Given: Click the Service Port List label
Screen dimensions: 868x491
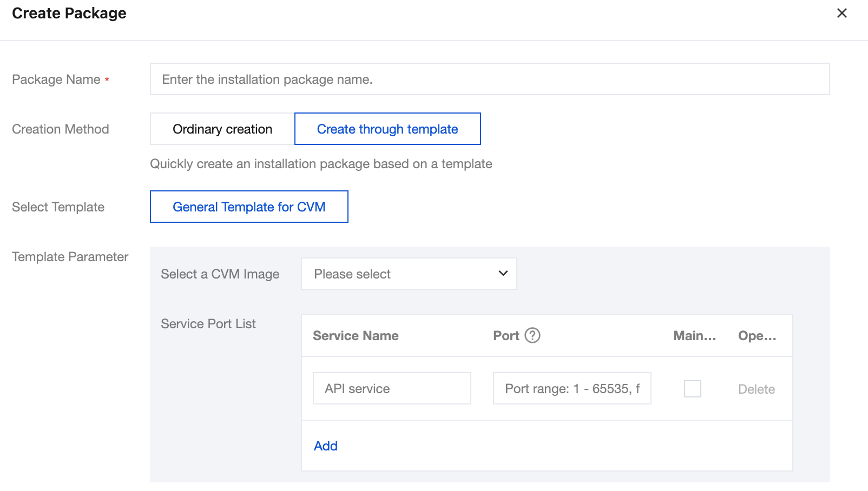Looking at the screenshot, I should [x=208, y=324].
